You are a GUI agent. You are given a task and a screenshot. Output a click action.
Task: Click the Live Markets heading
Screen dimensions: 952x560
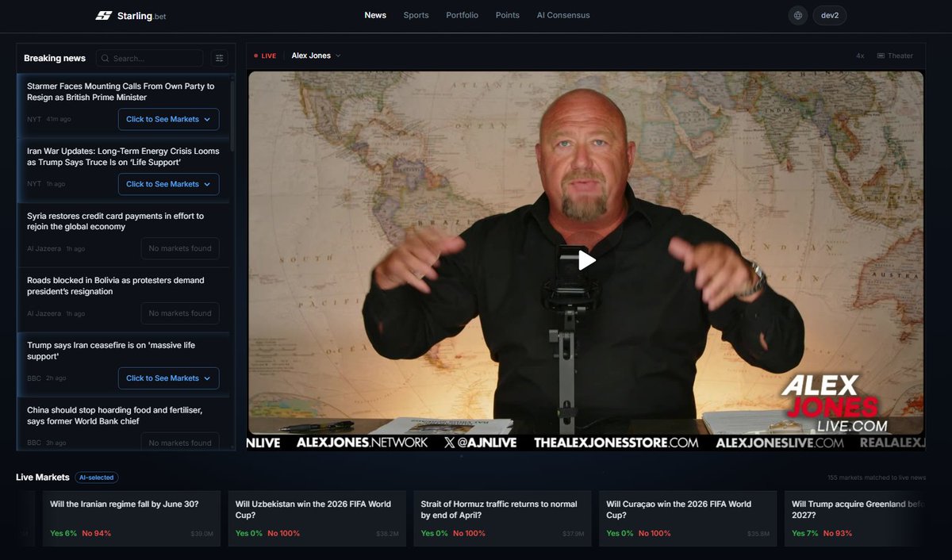[x=43, y=477]
